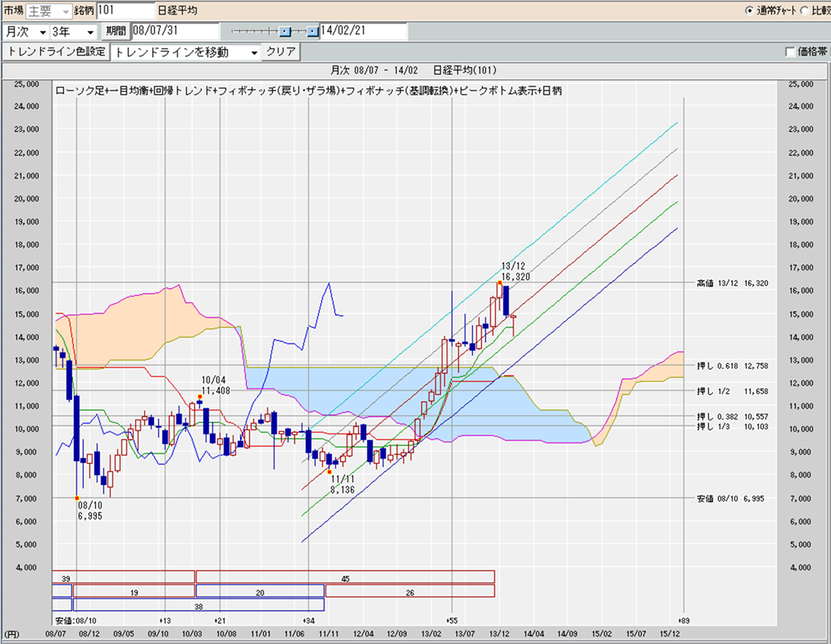Click the 期間 button
Image resolution: width=831 pixels, height=644 pixels.
pyautogui.click(x=116, y=31)
